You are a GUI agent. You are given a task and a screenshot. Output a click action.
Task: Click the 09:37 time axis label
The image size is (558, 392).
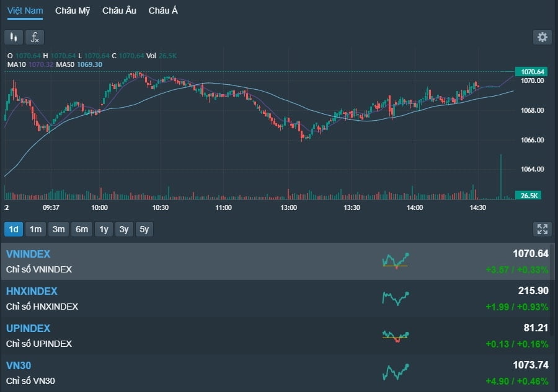click(51, 207)
